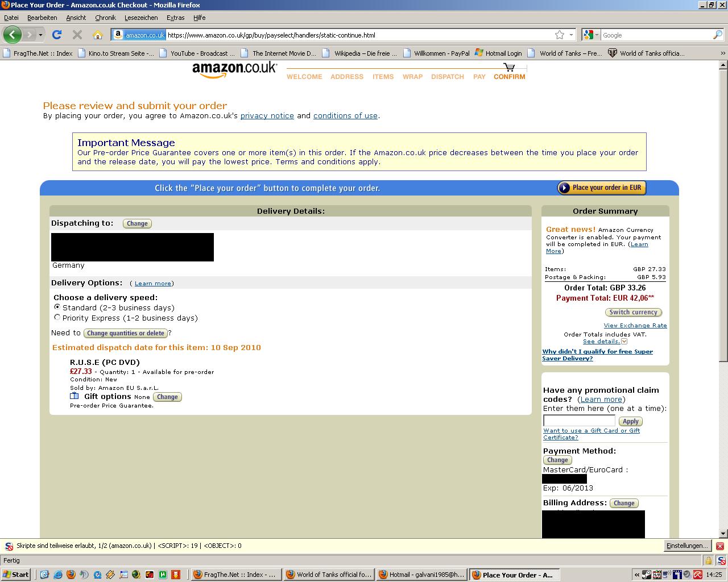
Task: Click 'Change quantities or delete' button
Action: (126, 333)
